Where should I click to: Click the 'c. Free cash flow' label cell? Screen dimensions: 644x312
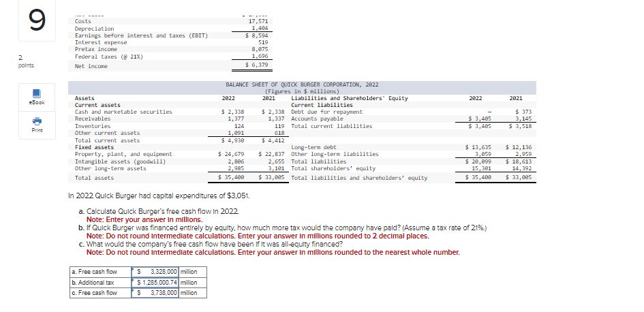click(101, 293)
